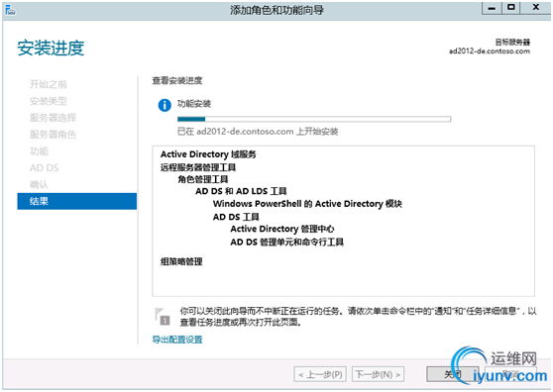Click the 导出配置设置 link
This screenshot has height=392, width=553.
(x=177, y=340)
